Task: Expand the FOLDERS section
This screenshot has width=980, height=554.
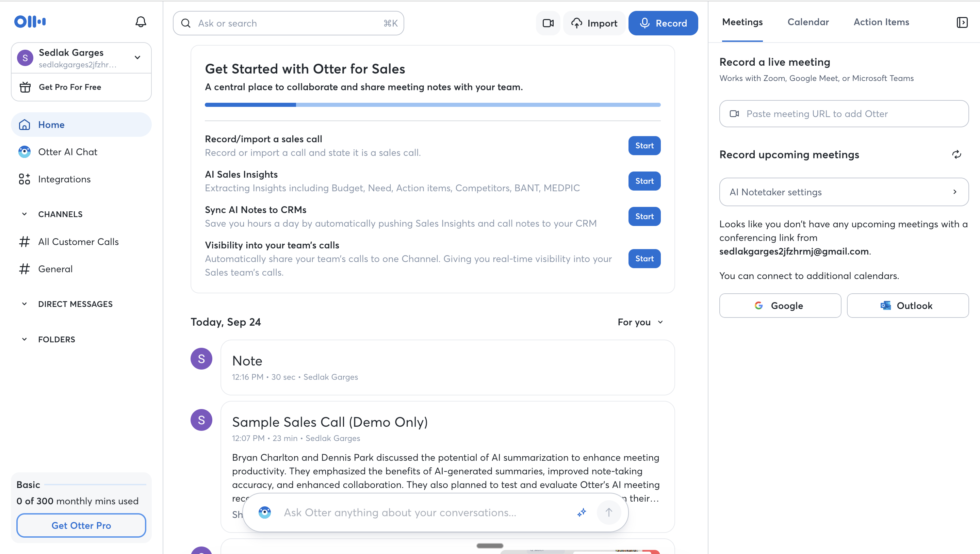Action: click(x=24, y=339)
